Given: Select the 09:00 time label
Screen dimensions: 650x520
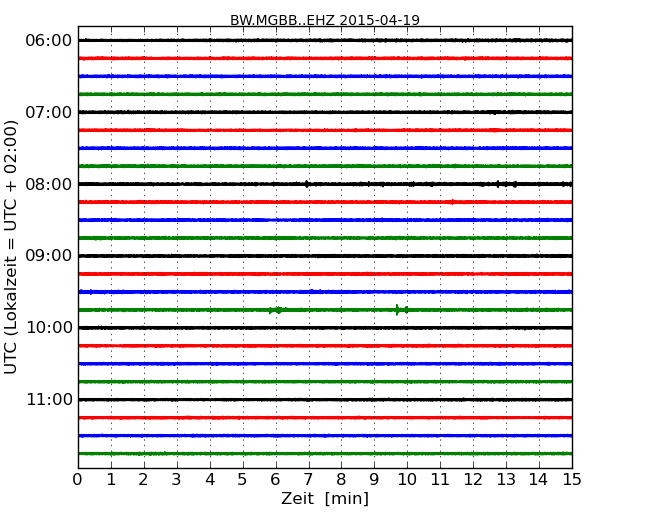Looking at the screenshot, I should tap(48, 256).
